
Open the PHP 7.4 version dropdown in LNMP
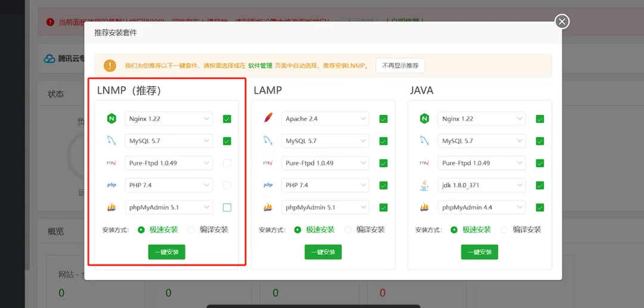[x=169, y=186]
